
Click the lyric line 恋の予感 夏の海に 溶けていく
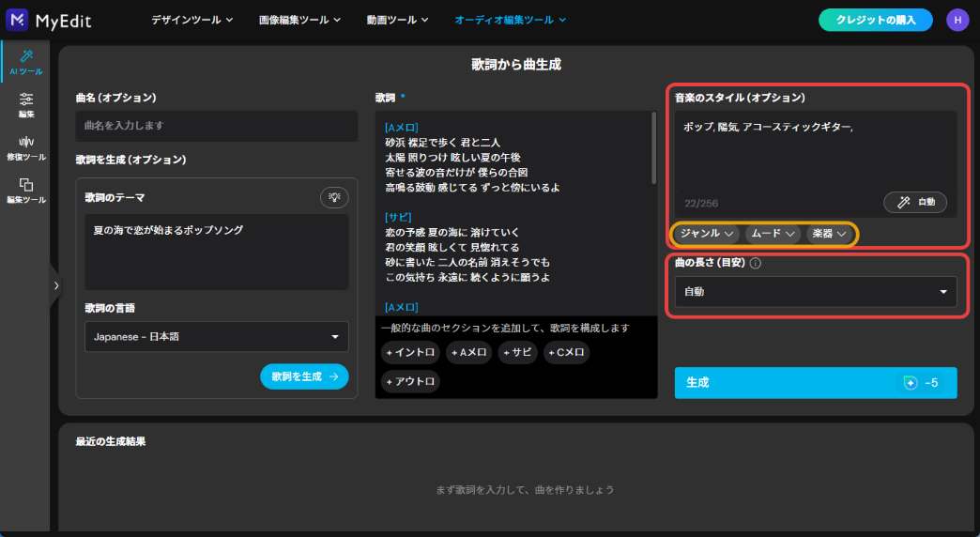(452, 233)
